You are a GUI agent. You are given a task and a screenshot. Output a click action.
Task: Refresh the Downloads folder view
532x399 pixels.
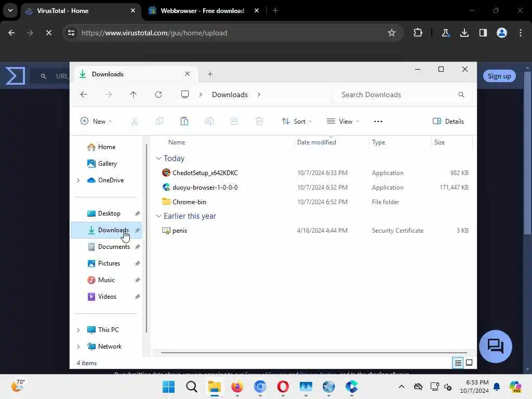coord(158,95)
